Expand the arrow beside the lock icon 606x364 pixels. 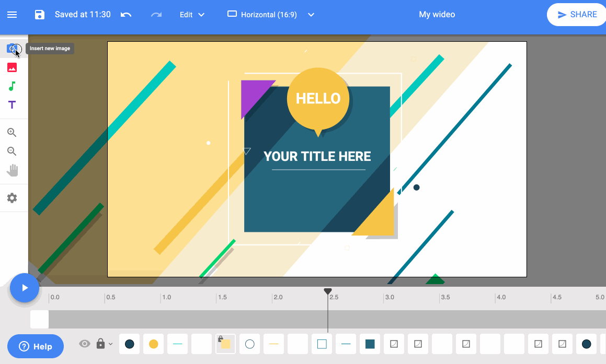point(110,344)
